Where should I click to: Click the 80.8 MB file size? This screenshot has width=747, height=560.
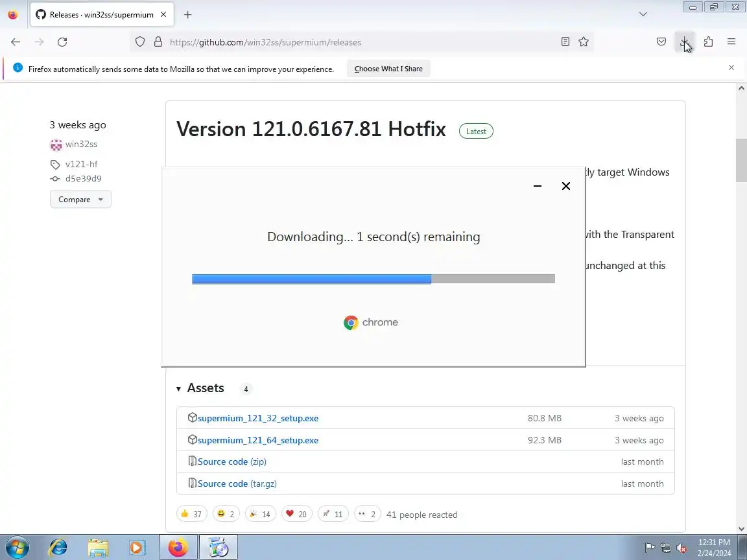pyautogui.click(x=545, y=418)
